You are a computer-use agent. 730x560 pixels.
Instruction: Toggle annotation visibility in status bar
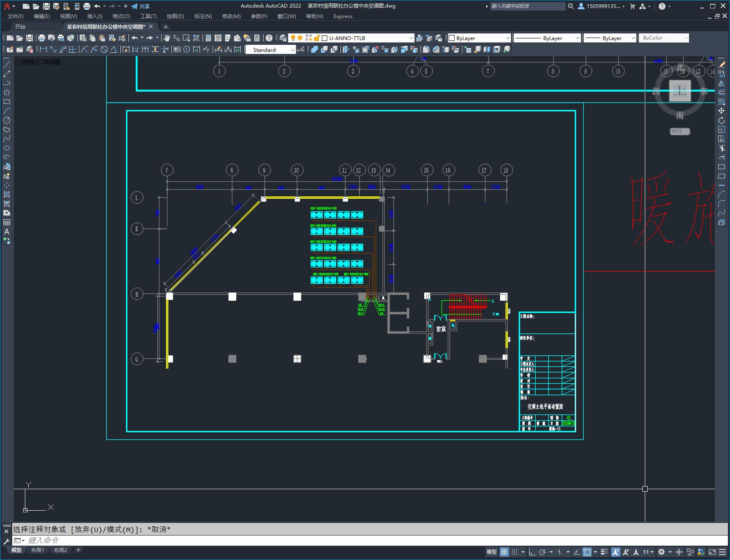(x=616, y=552)
